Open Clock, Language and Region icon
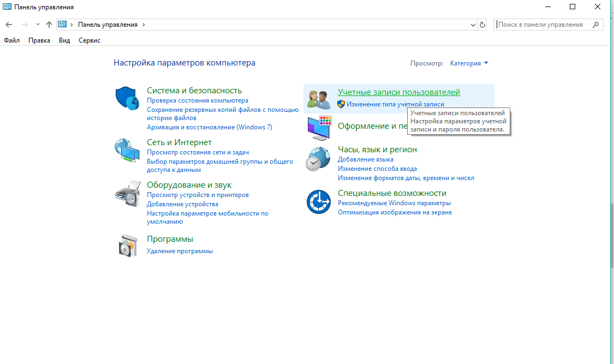This screenshot has height=364, width=614. [318, 159]
